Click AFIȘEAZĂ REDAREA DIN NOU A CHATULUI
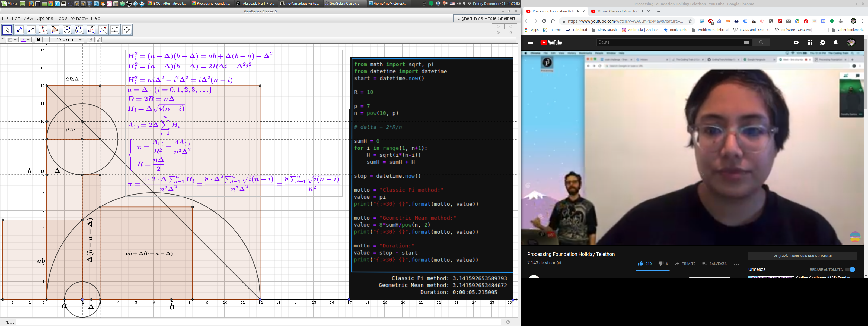The width and height of the screenshot is (868, 326). [x=803, y=256]
